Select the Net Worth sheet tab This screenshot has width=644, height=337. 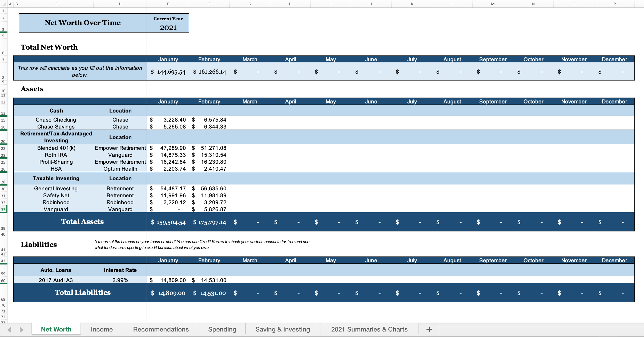56,329
